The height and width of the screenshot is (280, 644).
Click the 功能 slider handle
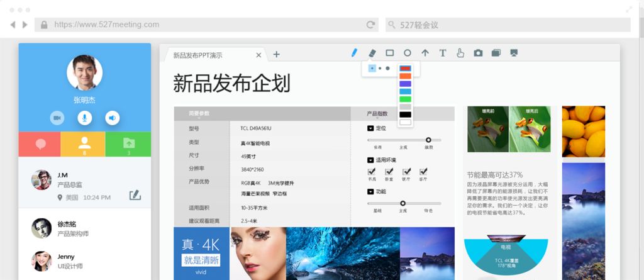click(403, 203)
